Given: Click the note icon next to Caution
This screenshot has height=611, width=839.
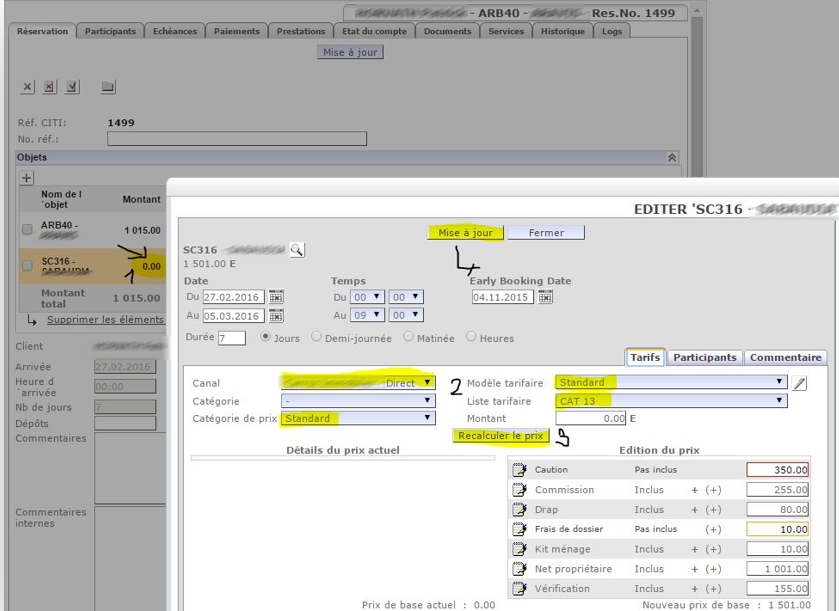Looking at the screenshot, I should (519, 469).
